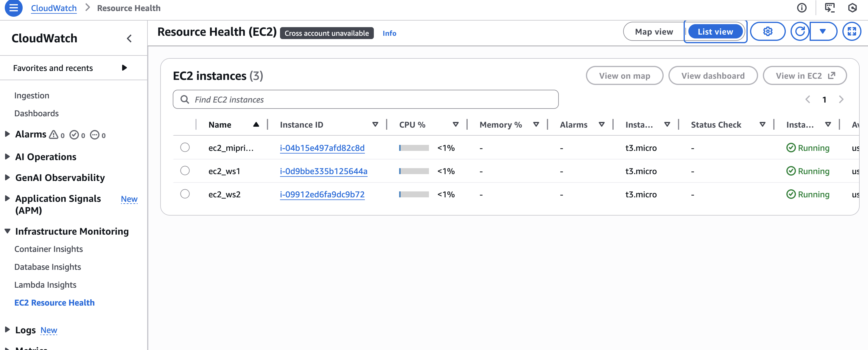868x350 pixels.
Task: Switch to Map view
Action: pyautogui.click(x=654, y=32)
